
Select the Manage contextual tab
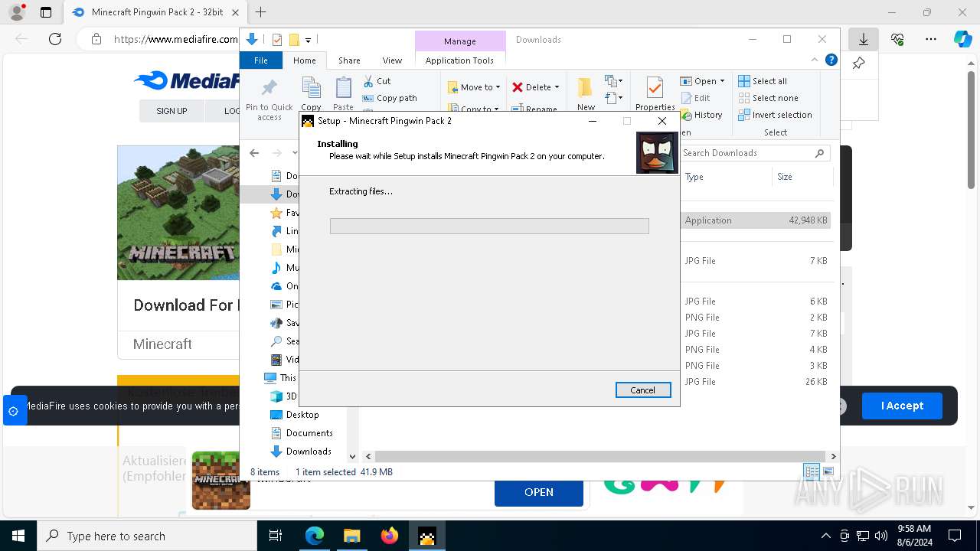459,41
